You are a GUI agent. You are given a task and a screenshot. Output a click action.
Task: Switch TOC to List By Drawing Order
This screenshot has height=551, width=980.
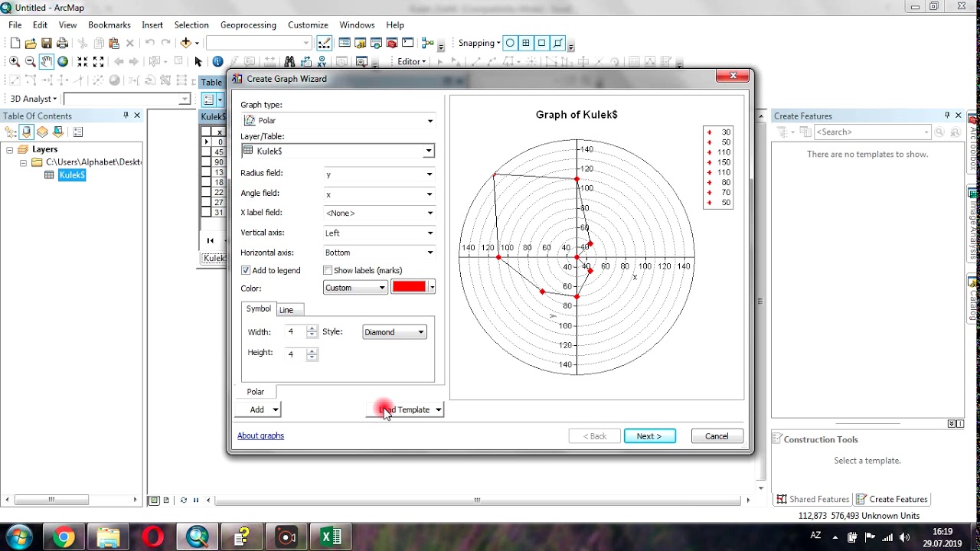click(11, 132)
